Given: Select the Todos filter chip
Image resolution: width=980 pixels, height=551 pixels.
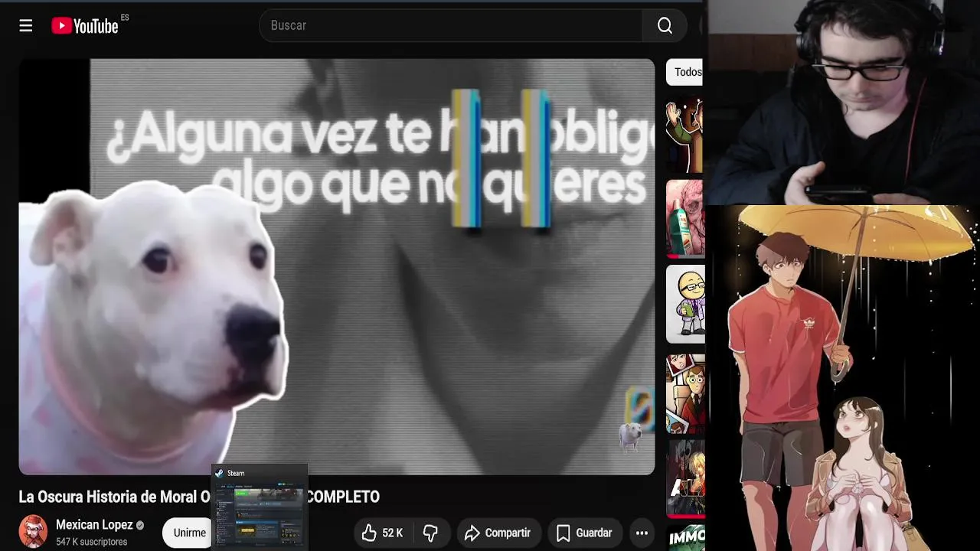Looking at the screenshot, I should tap(687, 72).
